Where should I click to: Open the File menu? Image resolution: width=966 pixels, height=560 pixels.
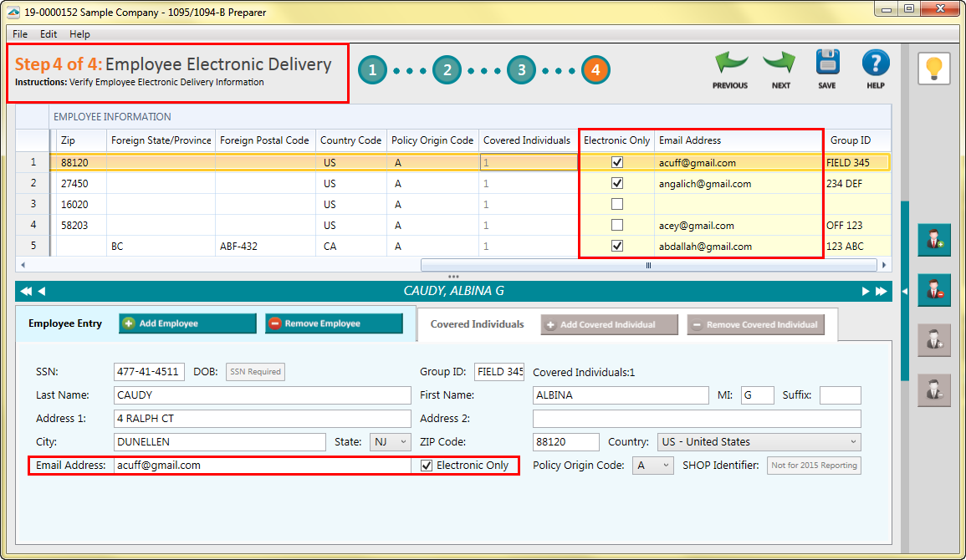click(x=20, y=34)
